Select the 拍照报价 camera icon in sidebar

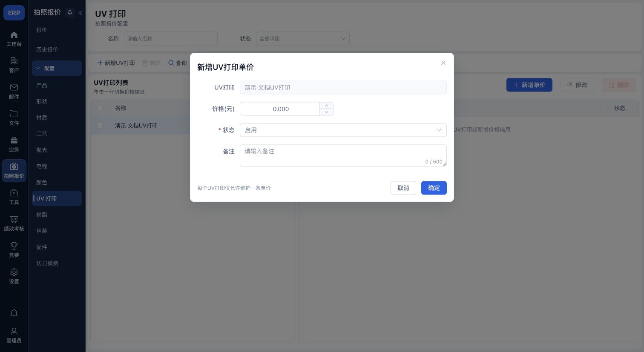[14, 171]
